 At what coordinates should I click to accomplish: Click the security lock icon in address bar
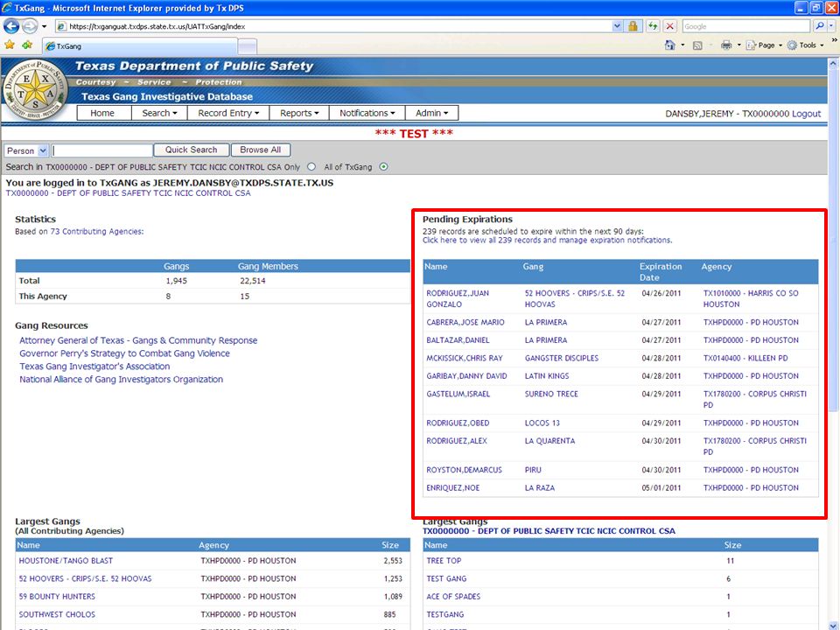click(x=633, y=26)
